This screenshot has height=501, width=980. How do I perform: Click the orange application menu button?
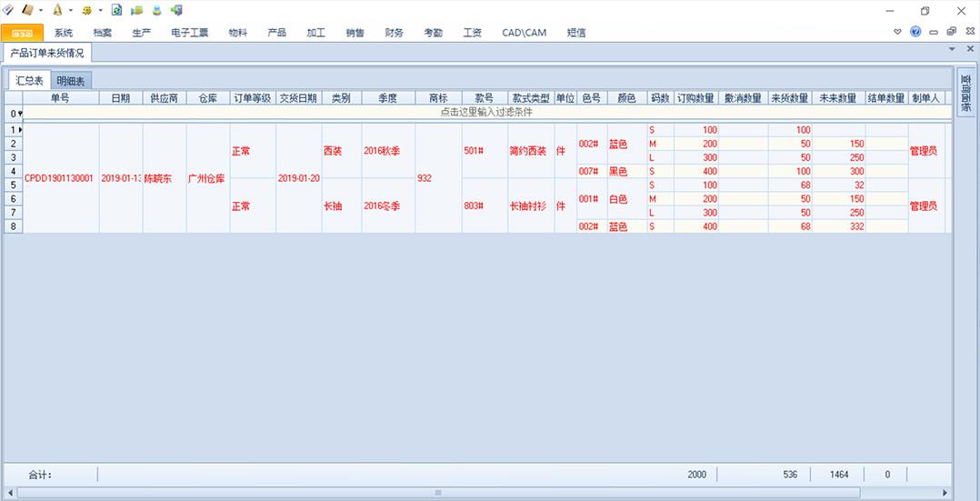pyautogui.click(x=22, y=33)
